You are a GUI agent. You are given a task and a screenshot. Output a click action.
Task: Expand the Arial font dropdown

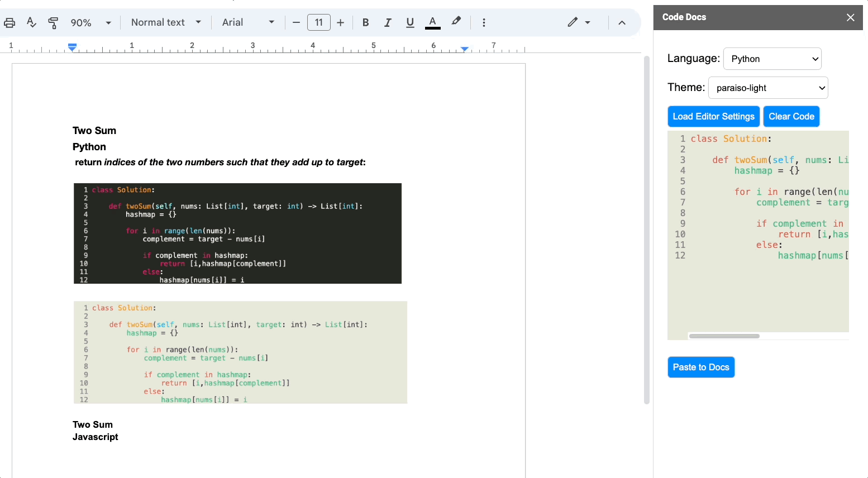[248, 22]
